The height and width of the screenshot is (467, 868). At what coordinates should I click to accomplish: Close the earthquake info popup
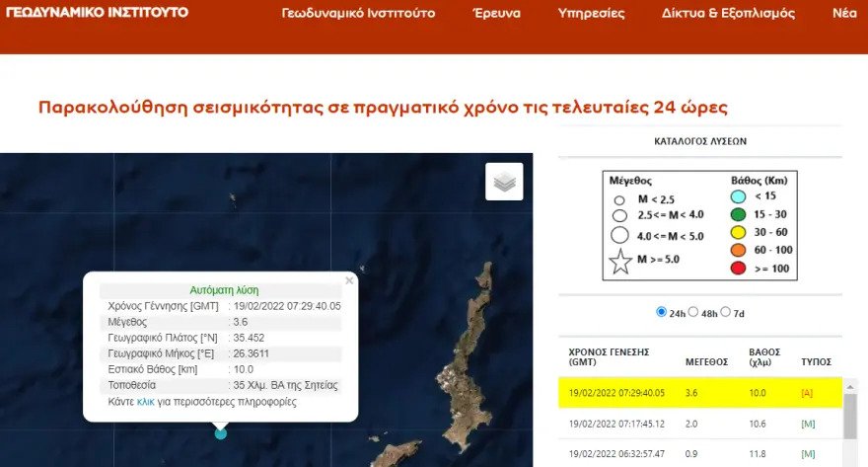[349, 280]
